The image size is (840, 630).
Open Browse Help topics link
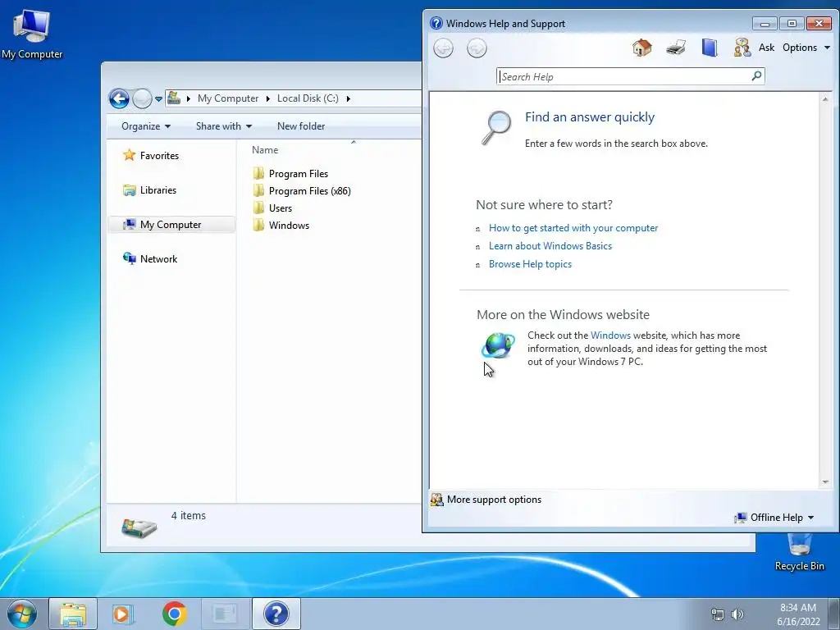(x=530, y=264)
